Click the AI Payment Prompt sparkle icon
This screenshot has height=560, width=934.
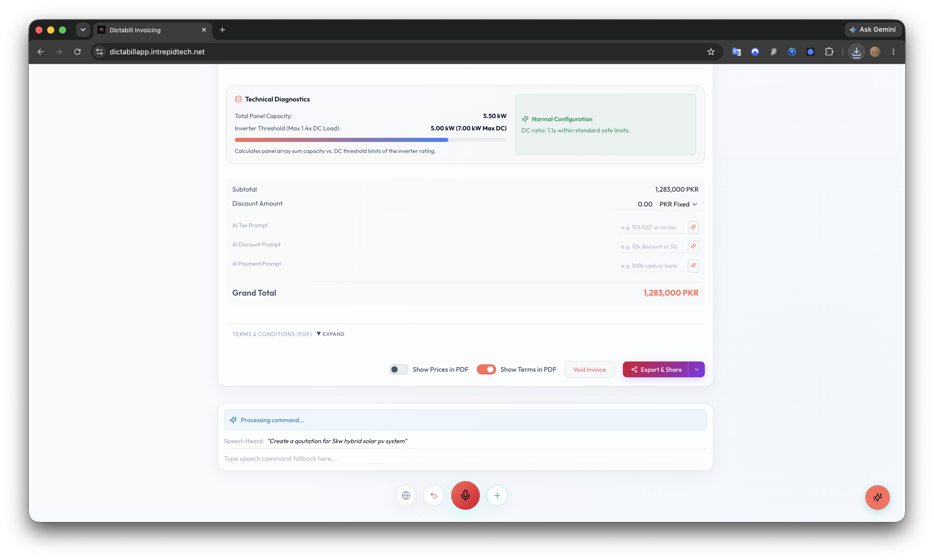point(693,266)
